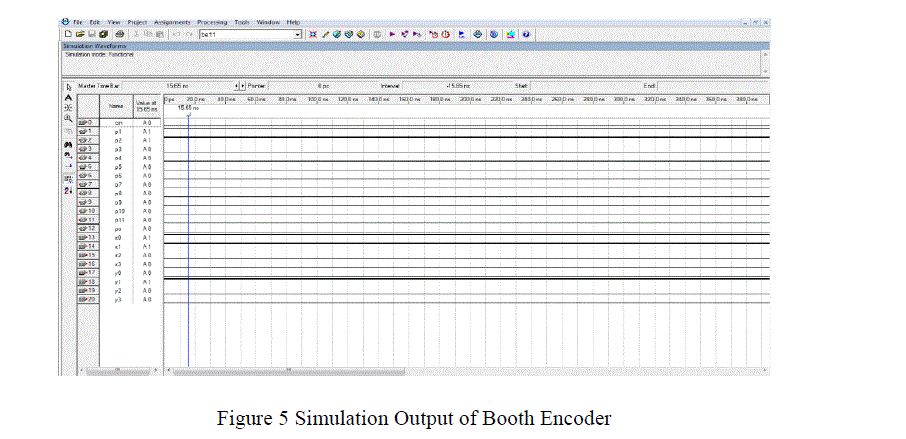Click the Open file folder icon
This screenshot has width=906, height=439.
[x=78, y=34]
